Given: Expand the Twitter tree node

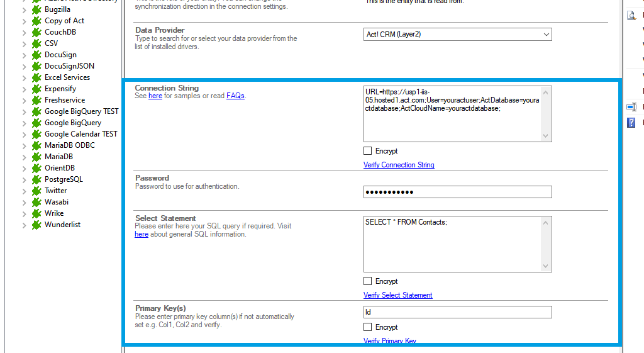Looking at the screenshot, I should click(x=24, y=191).
